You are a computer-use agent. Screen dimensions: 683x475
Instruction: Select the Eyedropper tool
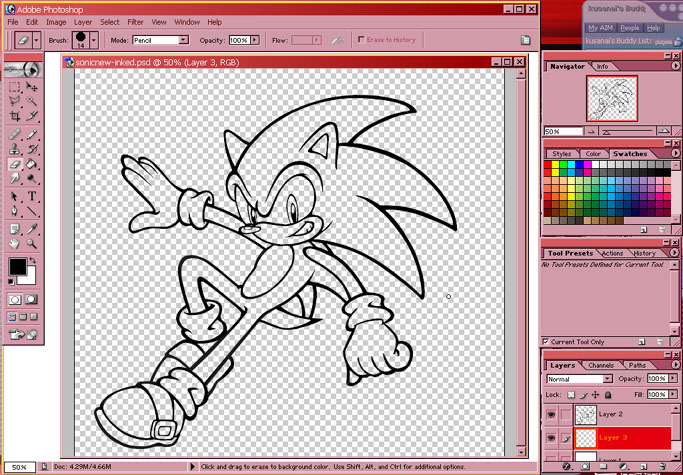[x=31, y=229]
